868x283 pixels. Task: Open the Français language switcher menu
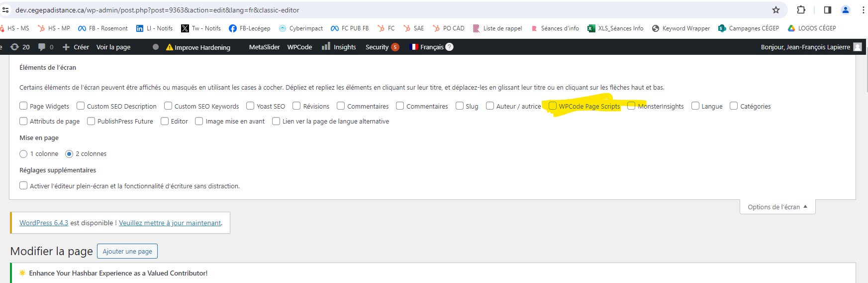point(427,47)
